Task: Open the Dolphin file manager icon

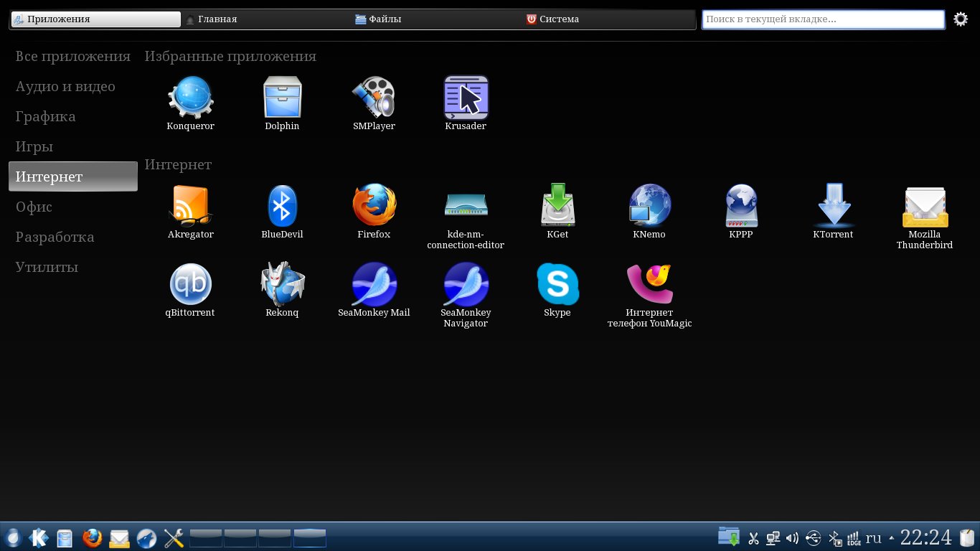Action: click(282, 98)
